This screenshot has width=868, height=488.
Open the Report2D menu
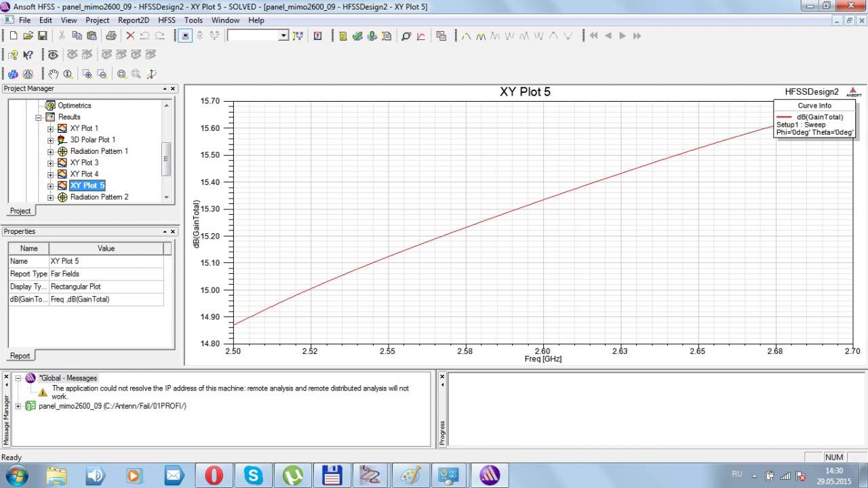click(x=133, y=20)
